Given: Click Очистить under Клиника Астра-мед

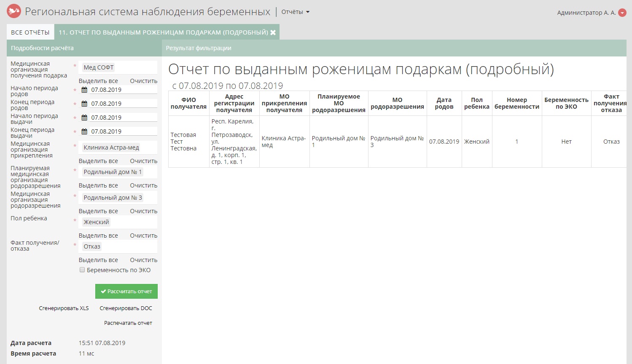Looking at the screenshot, I should 143,161.
